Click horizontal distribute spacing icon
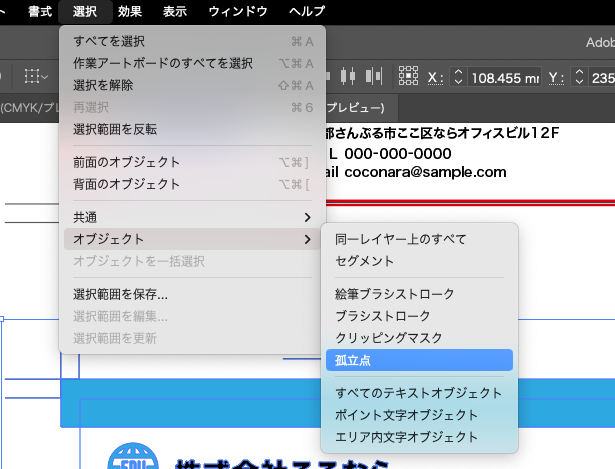 (374, 76)
